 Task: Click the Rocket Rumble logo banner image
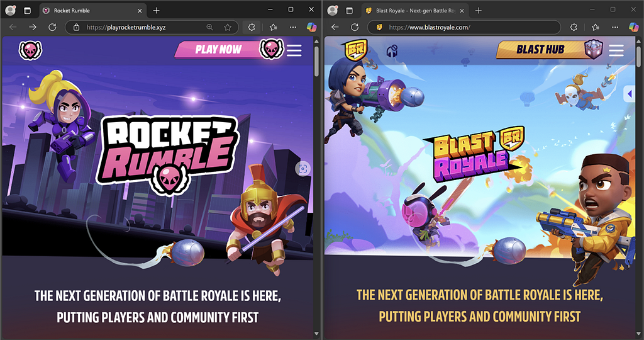point(167,154)
